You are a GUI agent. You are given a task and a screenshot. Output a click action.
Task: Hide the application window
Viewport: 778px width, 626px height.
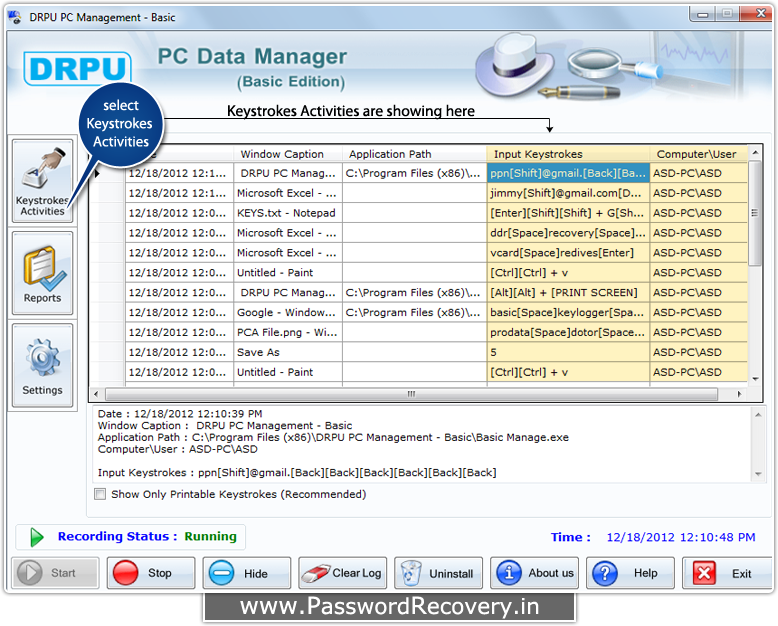247,573
